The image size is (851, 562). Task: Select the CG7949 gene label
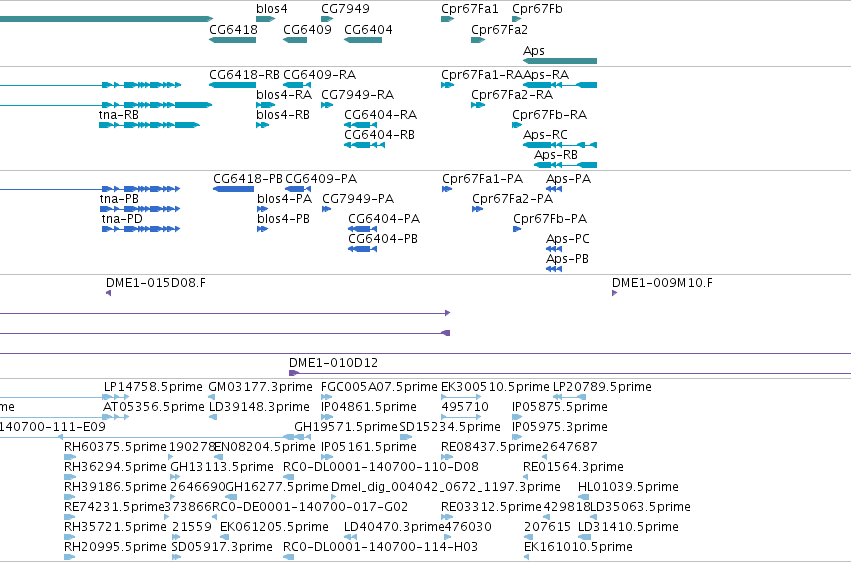[345, 9]
